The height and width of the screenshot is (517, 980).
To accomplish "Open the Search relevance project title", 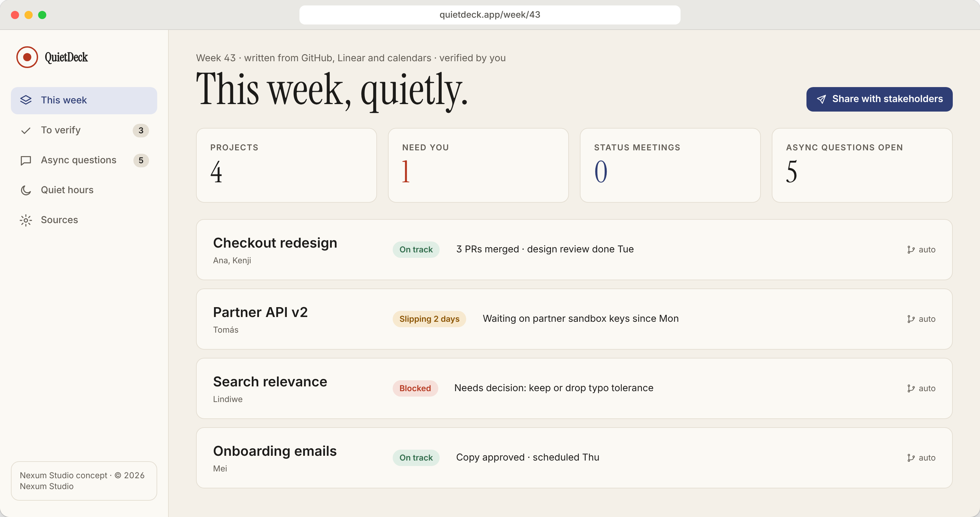I will [x=270, y=382].
